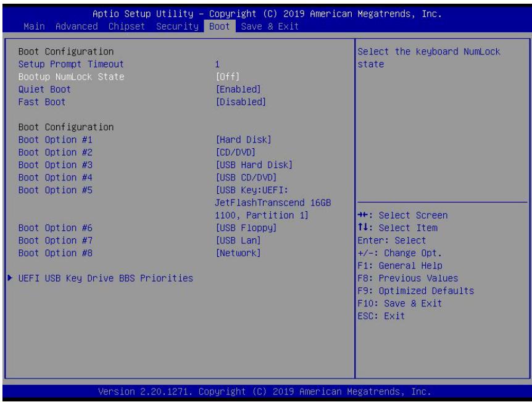Screen dimensions: 532x402
Task: Open Boot Option #2 CD/DVD dropdown
Action: pyautogui.click(x=236, y=152)
